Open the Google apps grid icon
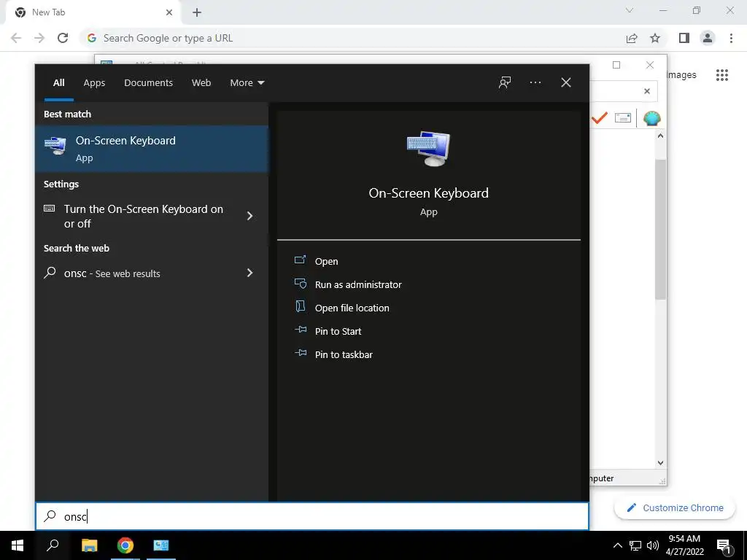747x560 pixels. (721, 75)
